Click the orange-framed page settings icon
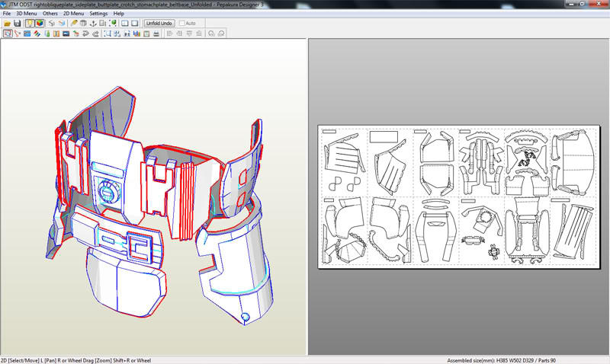Viewport: 610px width, 364px height. 146,34
